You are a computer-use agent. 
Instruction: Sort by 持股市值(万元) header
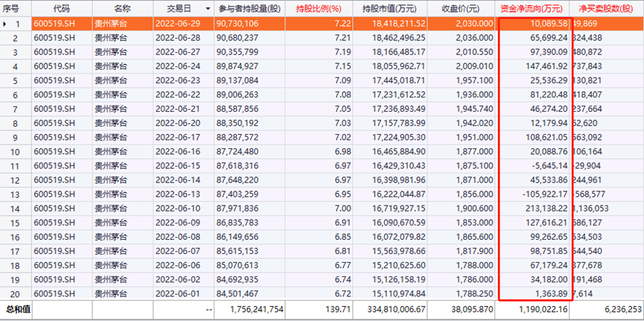[x=390, y=8]
